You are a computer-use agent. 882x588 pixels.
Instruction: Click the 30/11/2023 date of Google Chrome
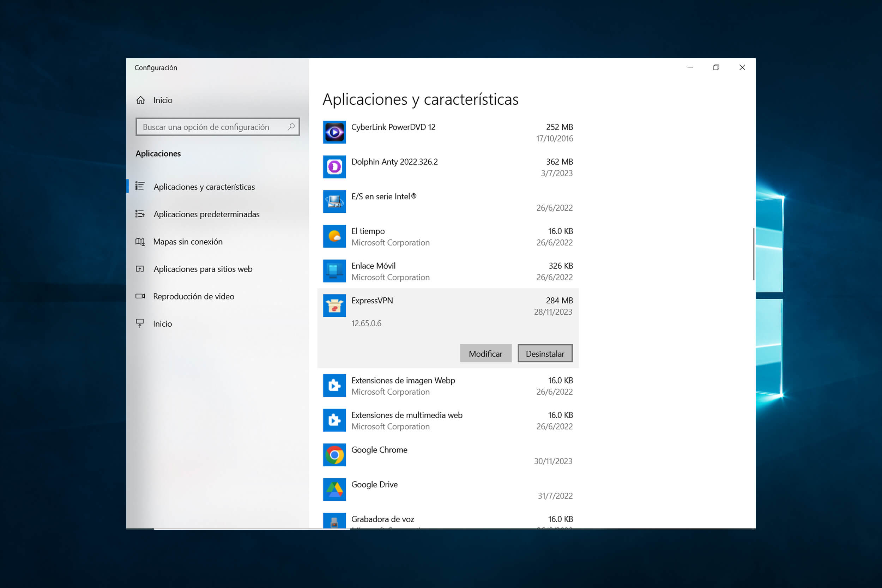point(553,461)
